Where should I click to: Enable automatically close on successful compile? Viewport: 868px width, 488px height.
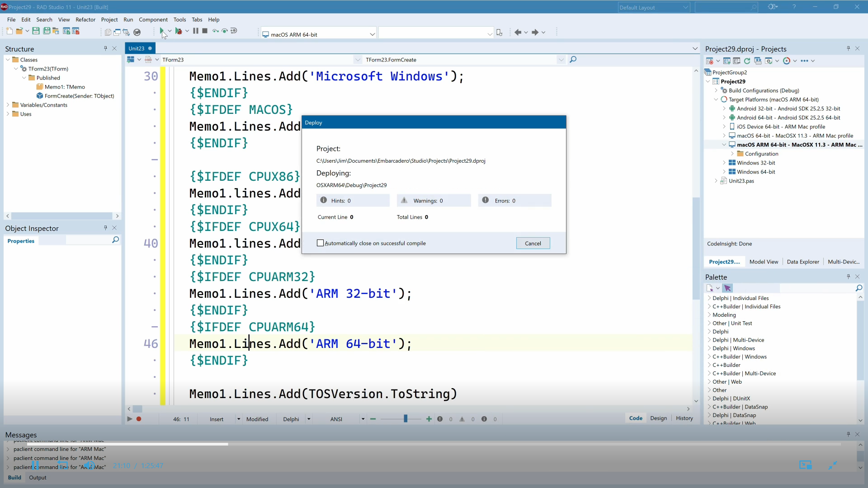(321, 243)
